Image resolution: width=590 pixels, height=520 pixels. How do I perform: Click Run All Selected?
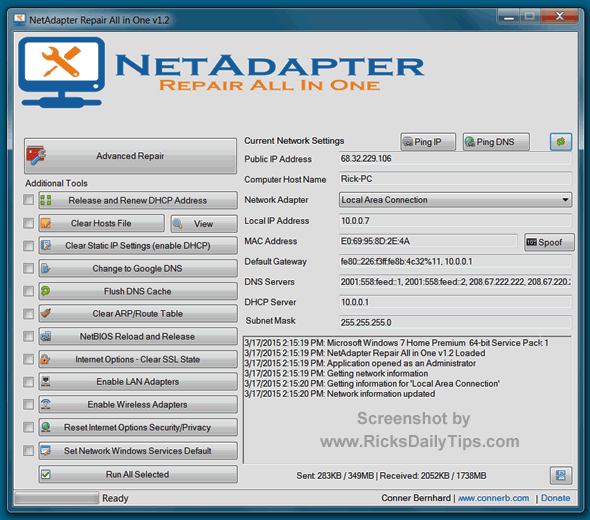coord(138,474)
